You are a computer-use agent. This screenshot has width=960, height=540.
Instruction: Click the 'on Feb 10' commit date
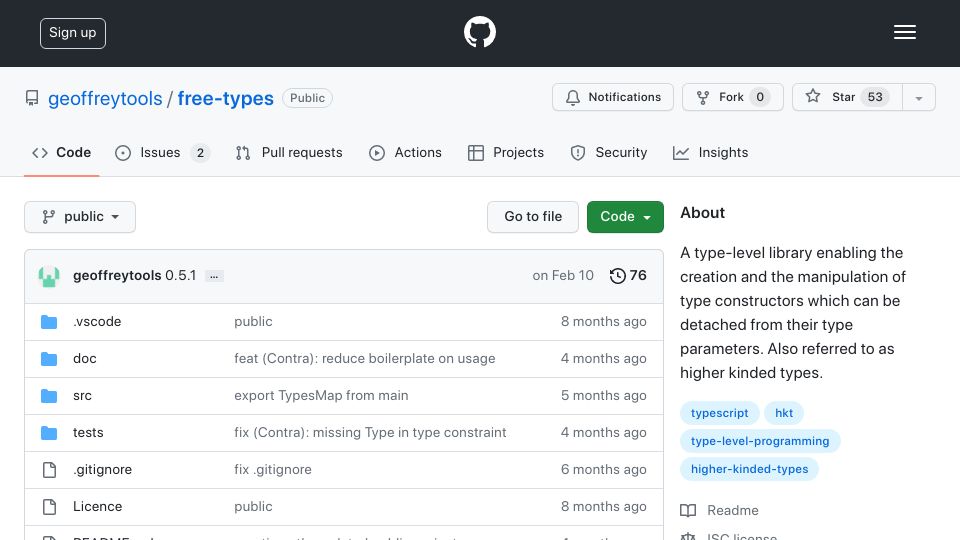tap(563, 276)
